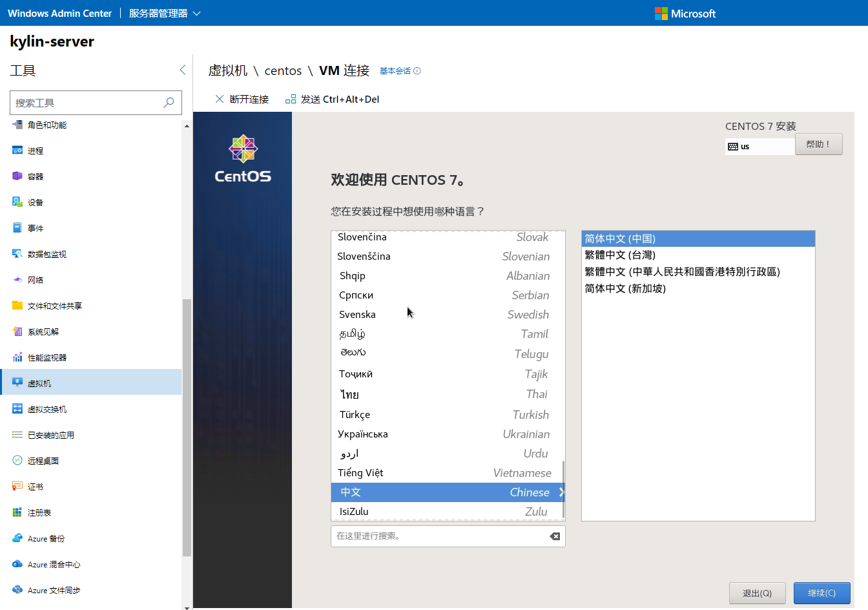The width and height of the screenshot is (868, 610).
Task: Select the Urdu language row
Action: (x=448, y=454)
